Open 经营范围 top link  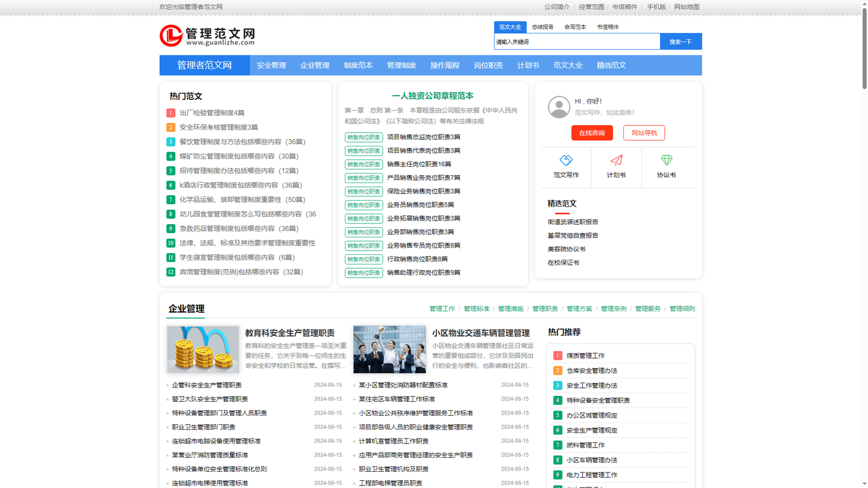591,7
